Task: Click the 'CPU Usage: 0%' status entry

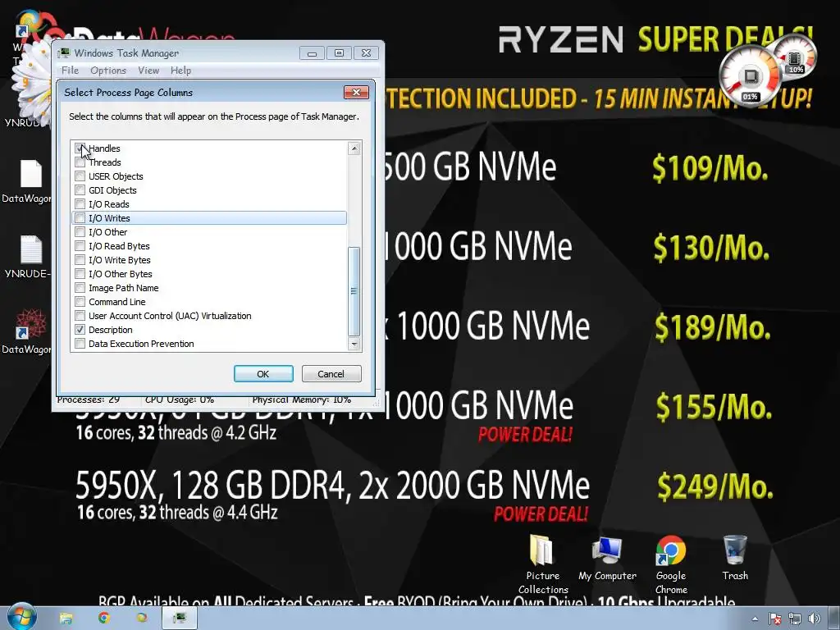Action: (x=180, y=400)
